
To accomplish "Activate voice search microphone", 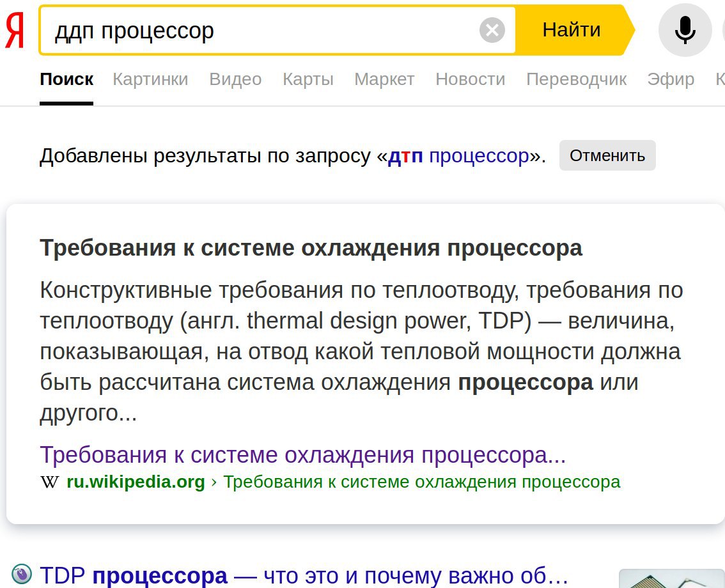I will 685,30.
